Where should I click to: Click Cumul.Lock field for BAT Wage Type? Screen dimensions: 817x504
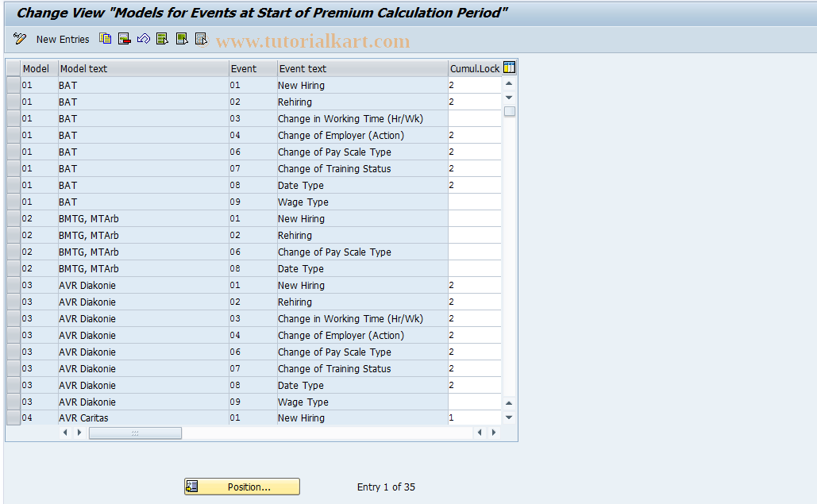coord(475,202)
